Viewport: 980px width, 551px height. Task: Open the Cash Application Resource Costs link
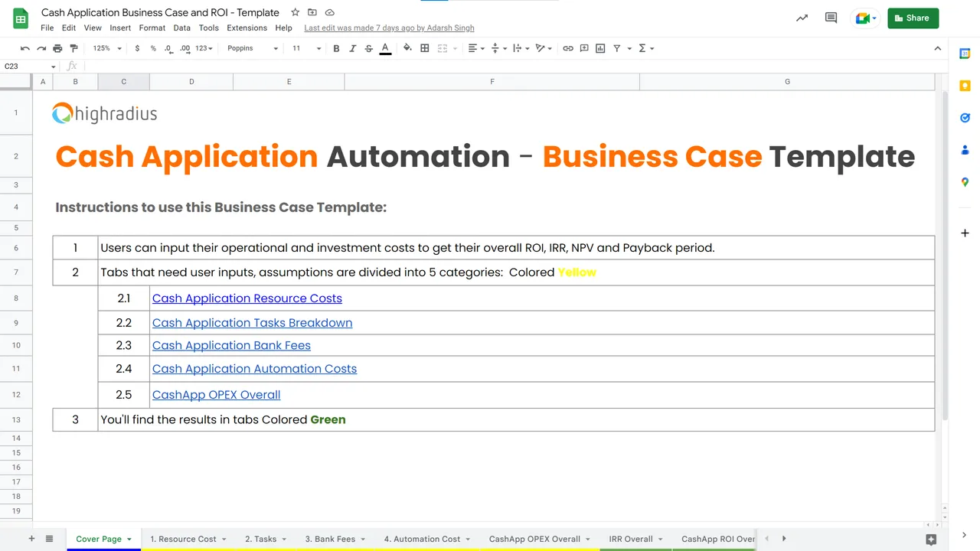click(247, 298)
